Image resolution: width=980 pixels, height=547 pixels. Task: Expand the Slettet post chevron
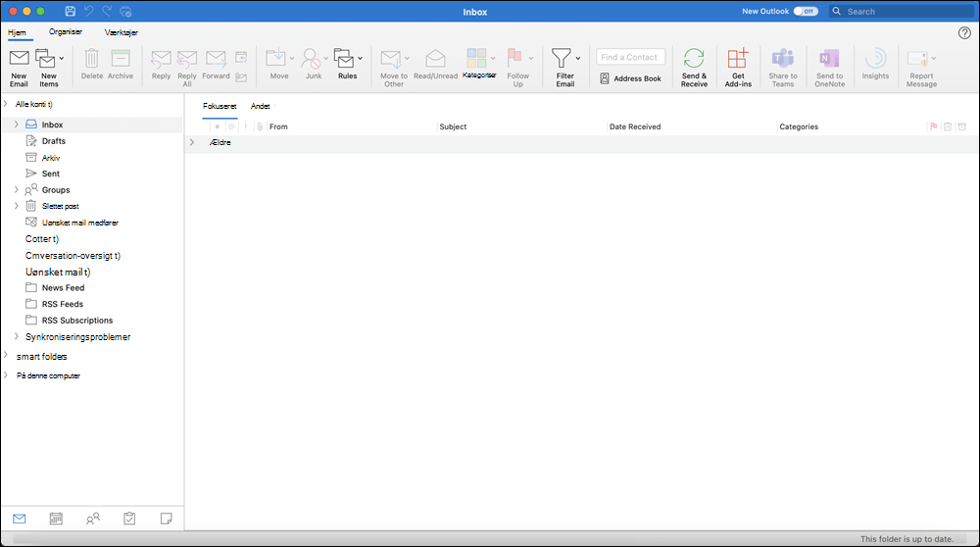(17, 206)
